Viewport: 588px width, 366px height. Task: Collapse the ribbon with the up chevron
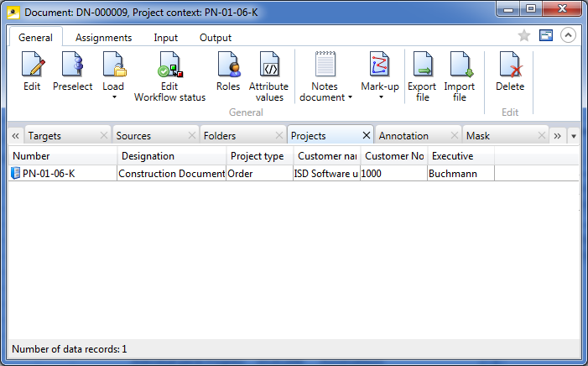(568, 35)
